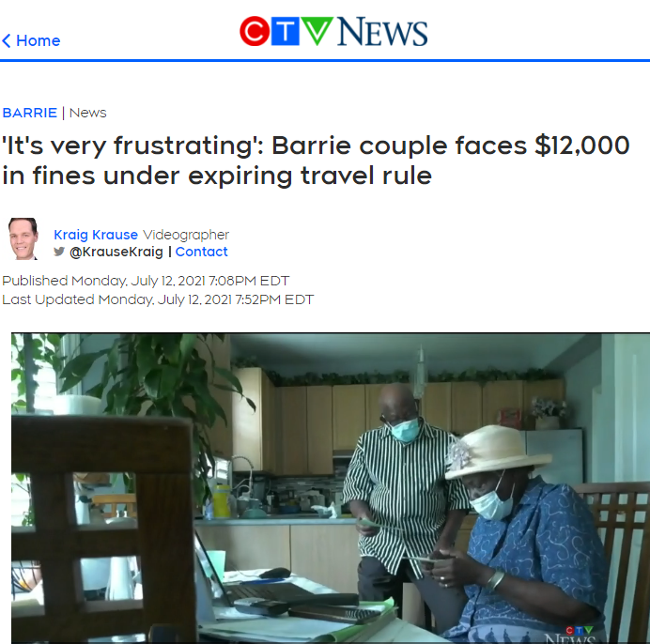Select the News breadcrumb label
This screenshot has height=644, width=650.
(88, 113)
